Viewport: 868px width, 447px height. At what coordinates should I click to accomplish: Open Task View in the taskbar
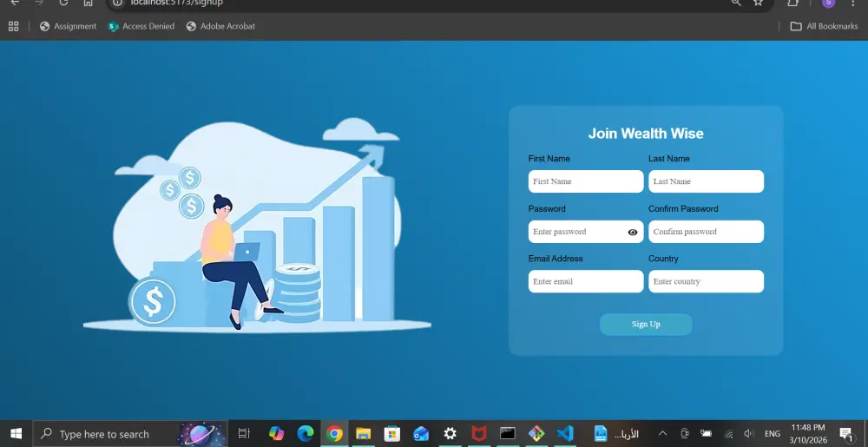coord(244,434)
